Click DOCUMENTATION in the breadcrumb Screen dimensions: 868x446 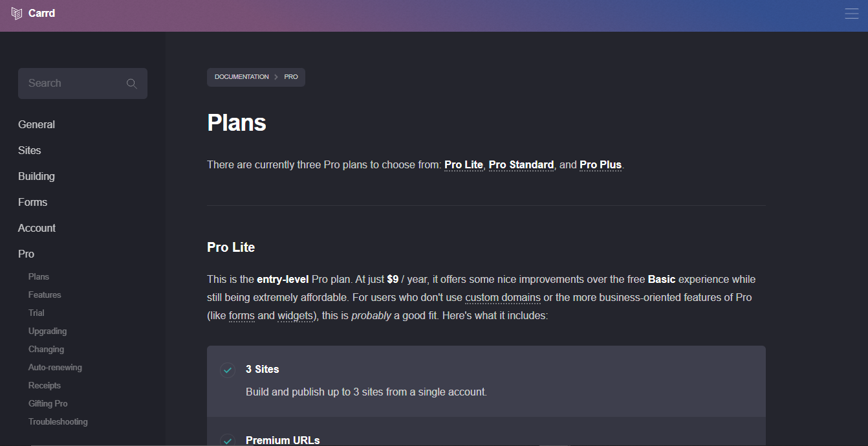click(241, 77)
